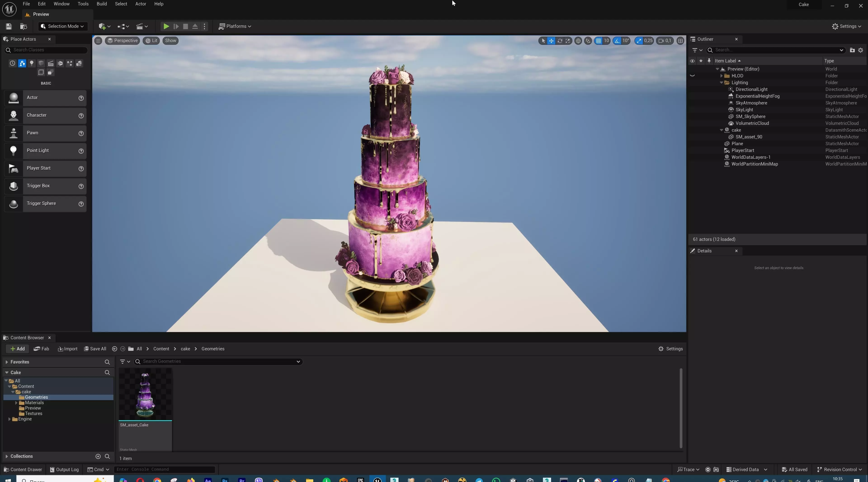Select SM_asset_90 in the Outliner
This screenshot has height=482, width=868.
click(x=749, y=137)
